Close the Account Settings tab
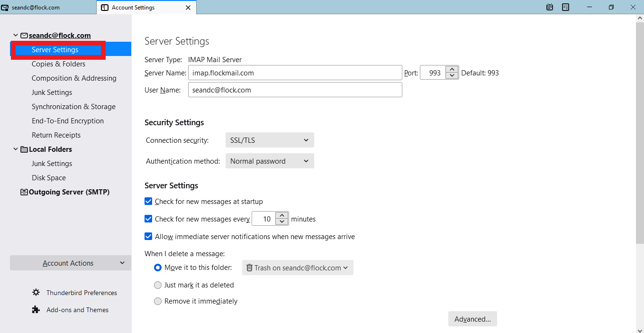The image size is (644, 333). (188, 8)
